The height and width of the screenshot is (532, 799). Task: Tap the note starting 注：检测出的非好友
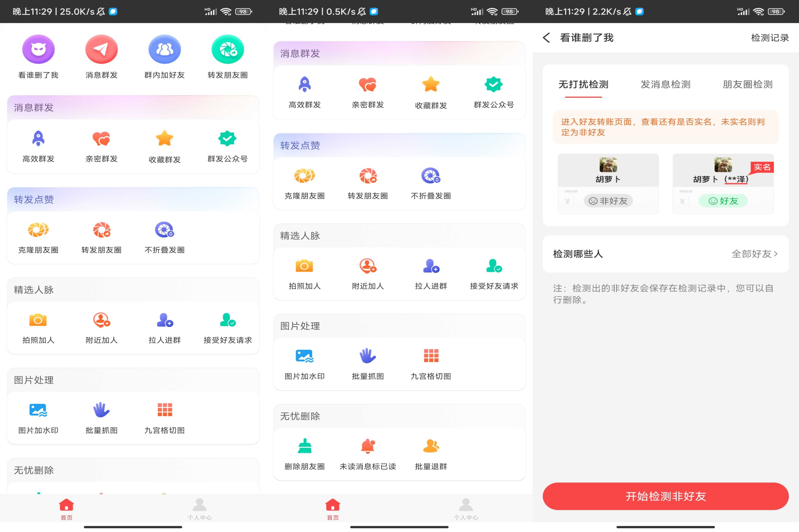coord(663,294)
